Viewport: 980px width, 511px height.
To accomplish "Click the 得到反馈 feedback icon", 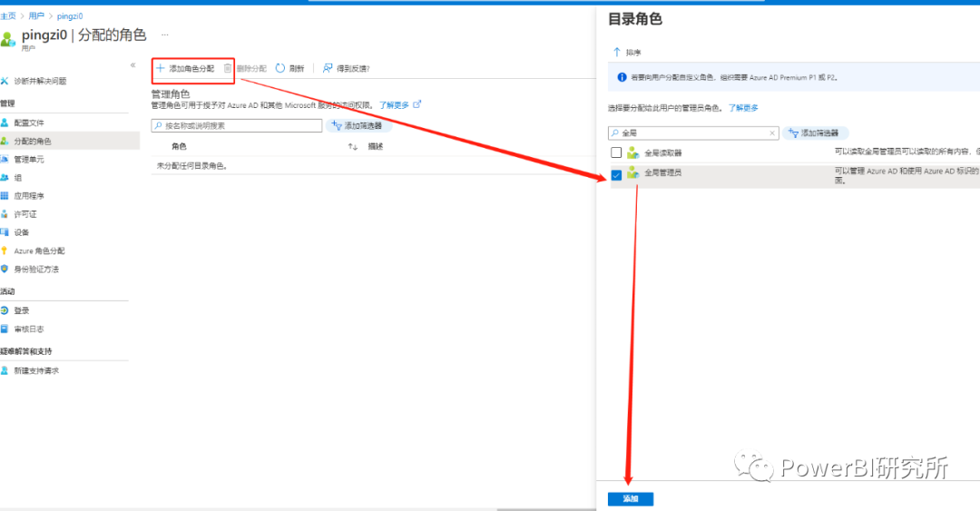I will 328,68.
